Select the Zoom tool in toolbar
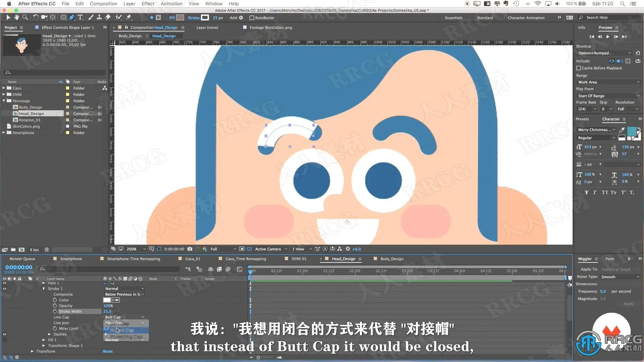 [25, 17]
